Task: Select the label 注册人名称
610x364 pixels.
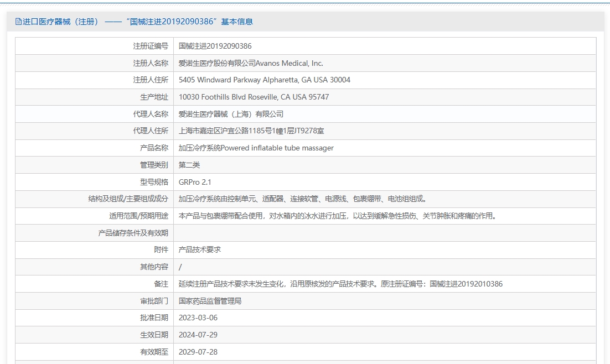Action: [151, 63]
